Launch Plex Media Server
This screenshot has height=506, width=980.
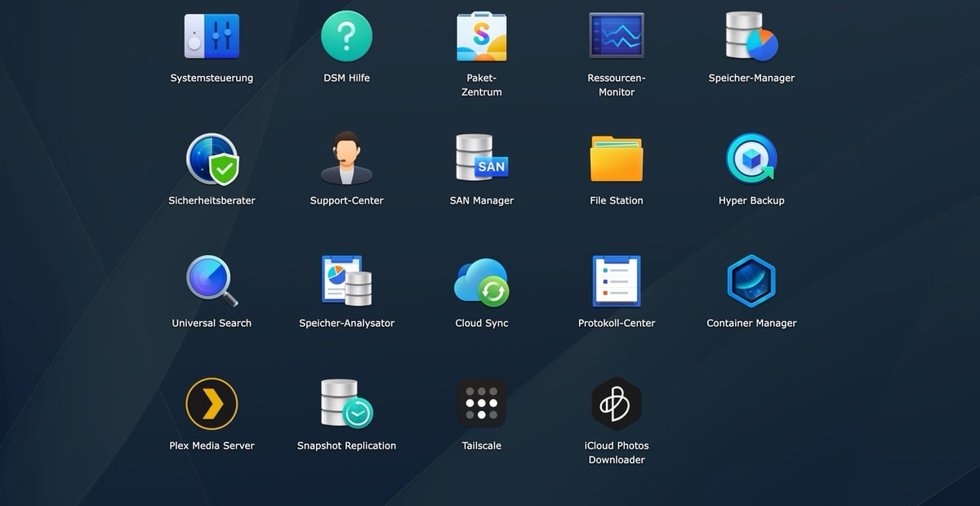click(x=212, y=404)
